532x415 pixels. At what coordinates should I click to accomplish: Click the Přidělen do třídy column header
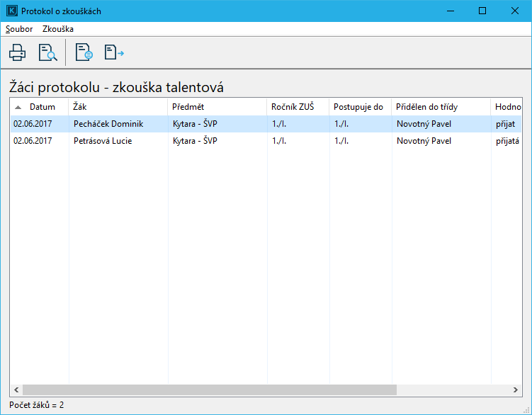coord(440,107)
